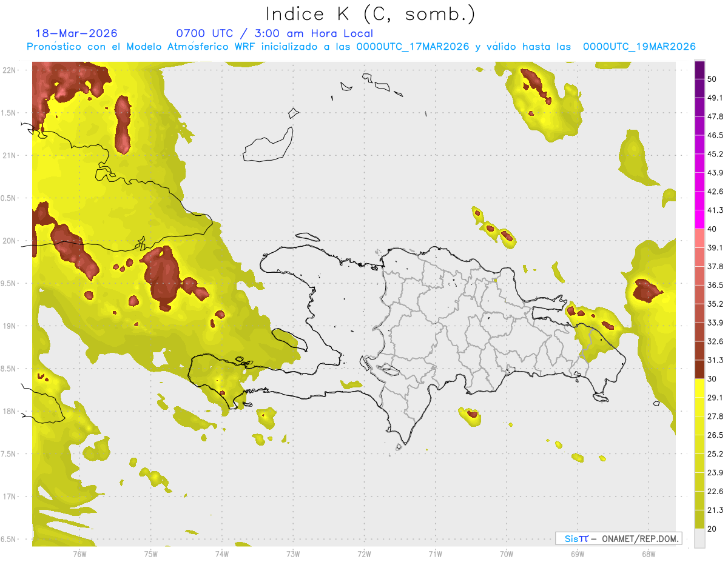Click the 'SisTT - ONAMET/REP.DOM.' credit box

click(618, 538)
